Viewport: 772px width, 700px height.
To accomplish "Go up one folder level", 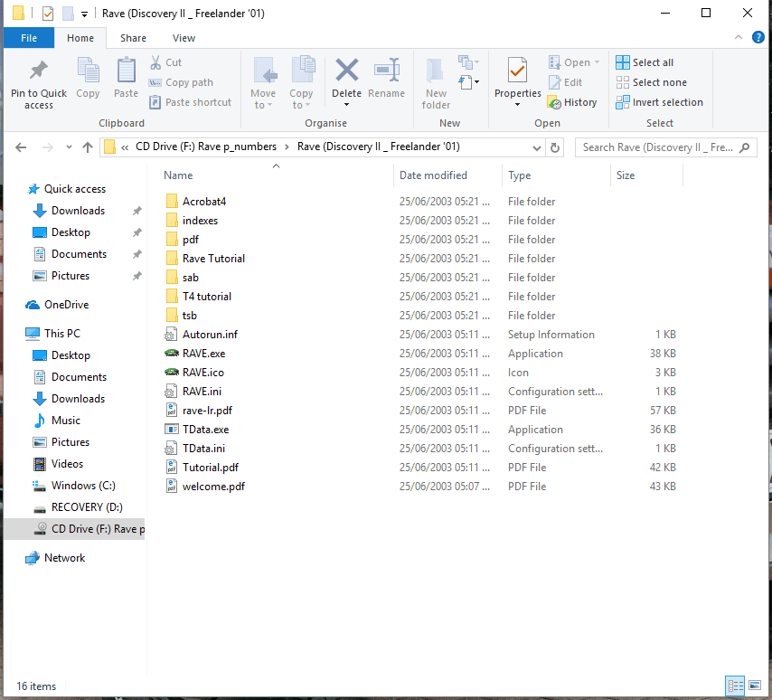I will tap(88, 147).
